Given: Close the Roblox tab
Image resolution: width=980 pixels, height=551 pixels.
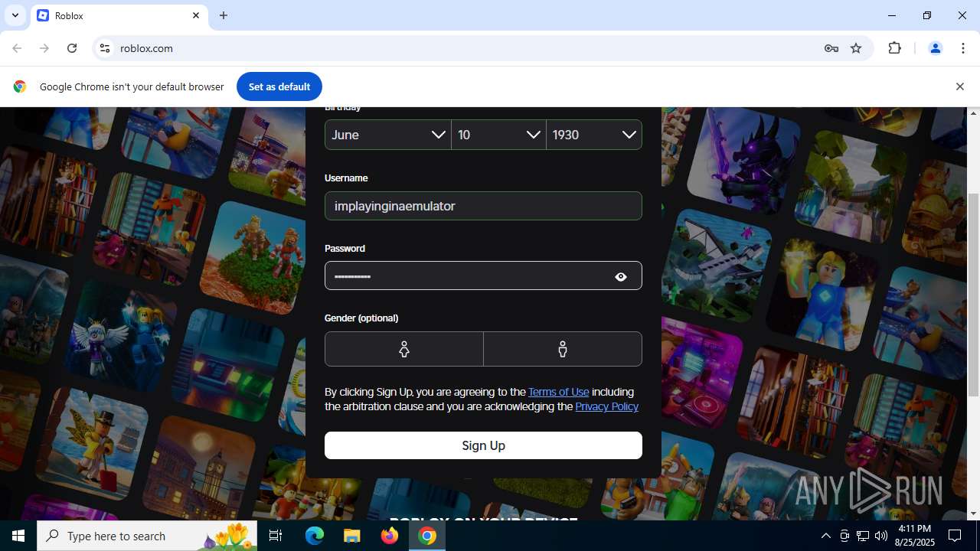Looking at the screenshot, I should (196, 15).
